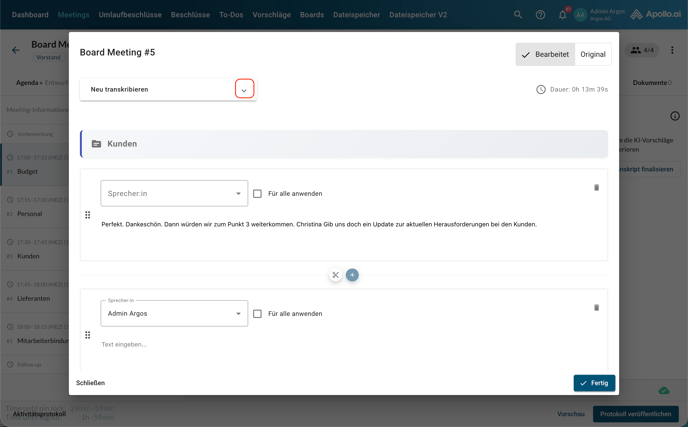Viewport: 688px width, 427px height.
Task: Click the drag handle beside Admin Argos block
Action: [x=88, y=335]
